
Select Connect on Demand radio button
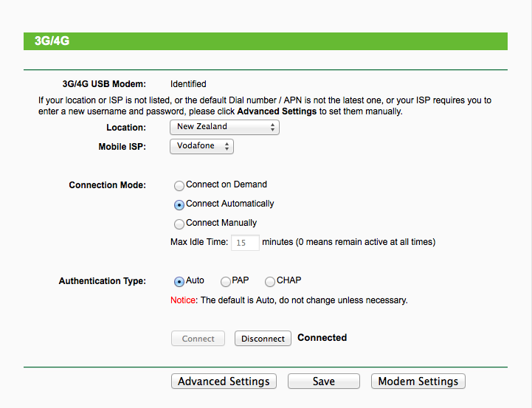[x=179, y=185]
